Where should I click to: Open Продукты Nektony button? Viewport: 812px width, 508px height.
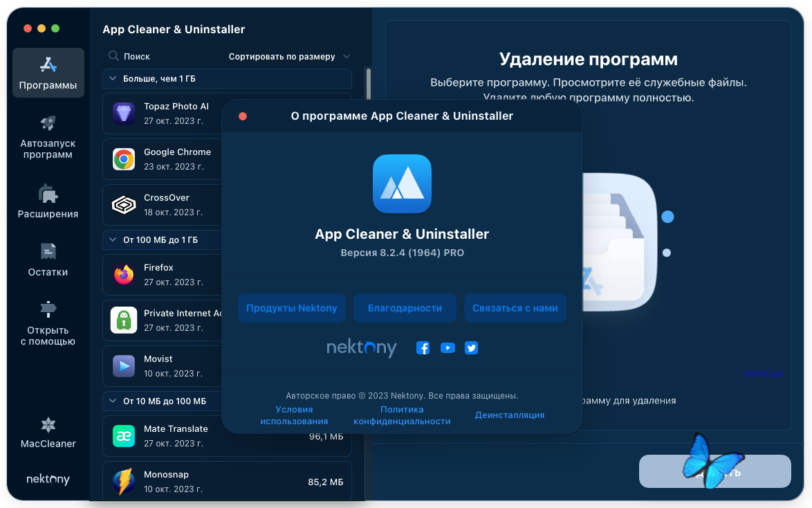pos(292,308)
